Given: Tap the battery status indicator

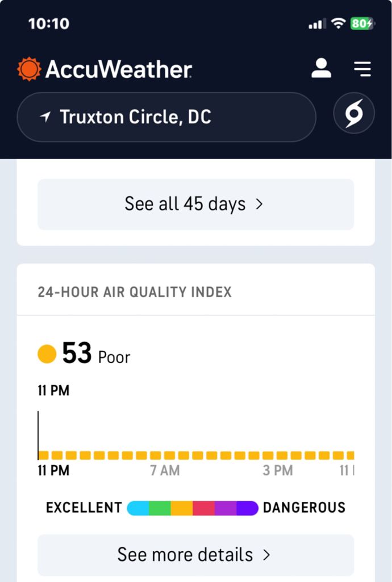Looking at the screenshot, I should click(x=362, y=23).
